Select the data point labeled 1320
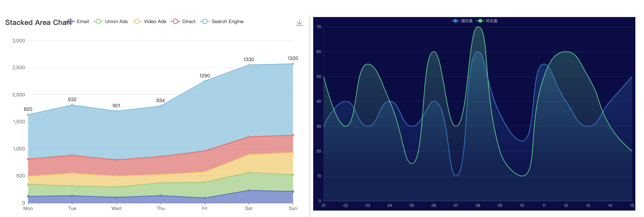The width and height of the screenshot is (644, 217). click(293, 64)
